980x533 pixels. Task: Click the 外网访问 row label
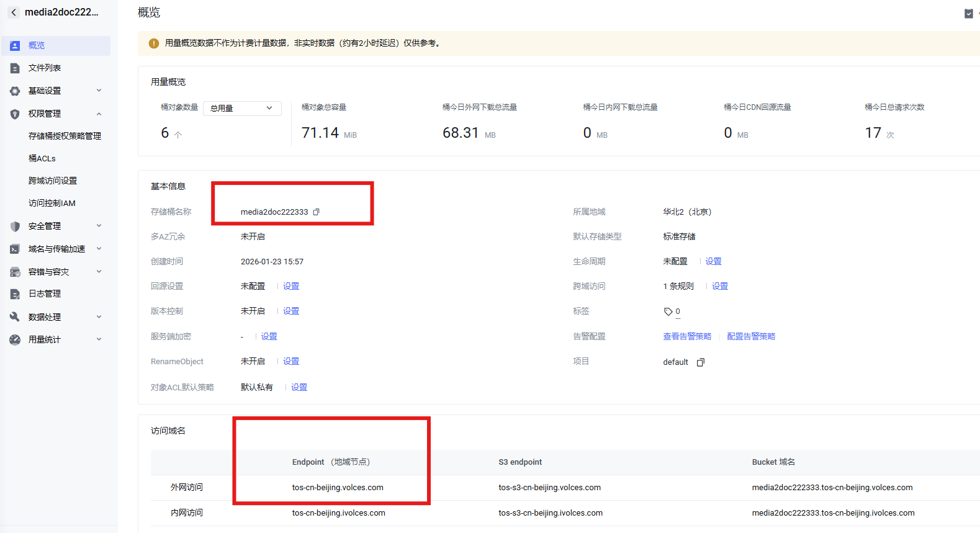tap(187, 488)
